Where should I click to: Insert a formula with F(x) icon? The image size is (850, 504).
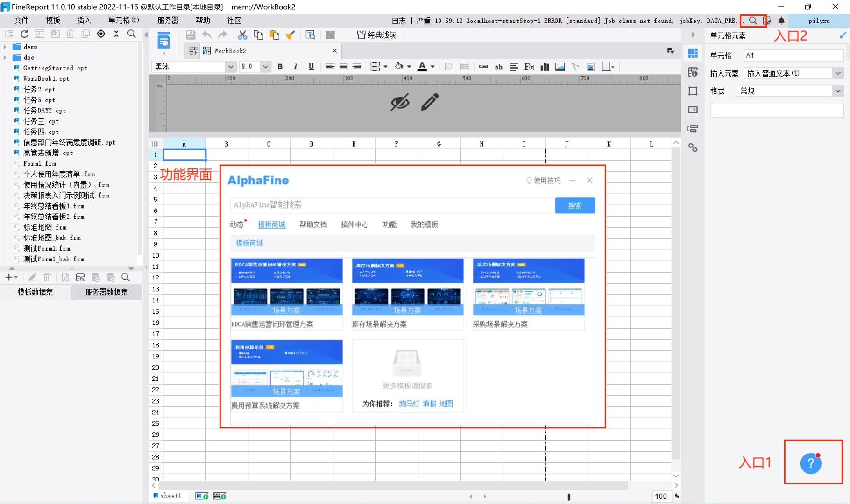[529, 67]
